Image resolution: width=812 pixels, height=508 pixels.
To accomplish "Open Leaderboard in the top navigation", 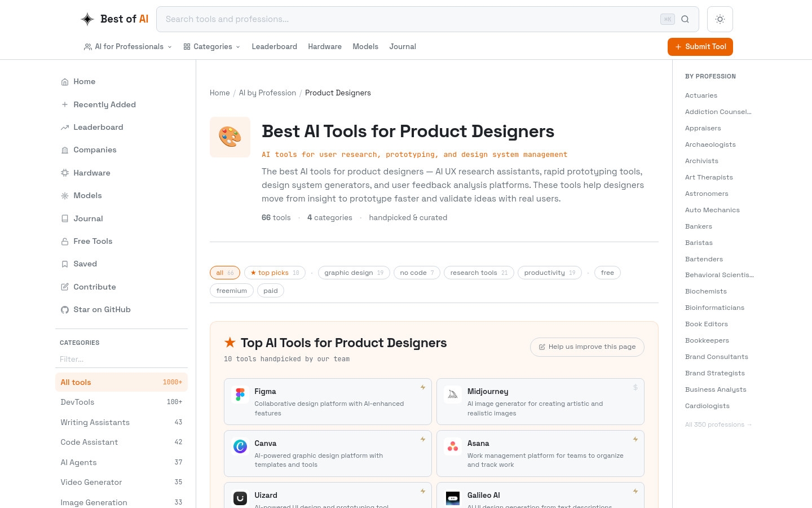I will (x=275, y=47).
